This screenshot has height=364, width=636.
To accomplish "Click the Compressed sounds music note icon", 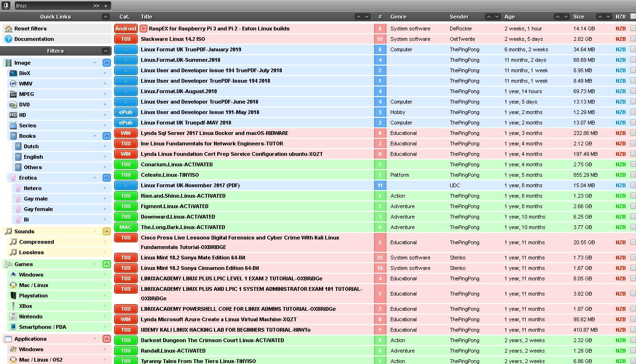I will tap(13, 242).
